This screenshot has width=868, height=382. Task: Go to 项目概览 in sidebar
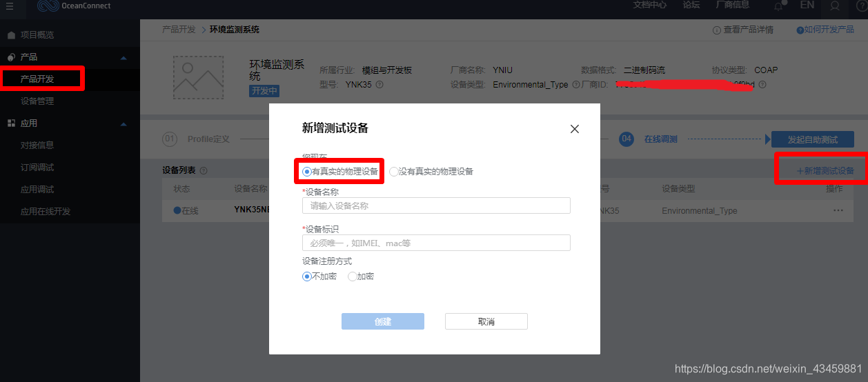click(x=37, y=34)
